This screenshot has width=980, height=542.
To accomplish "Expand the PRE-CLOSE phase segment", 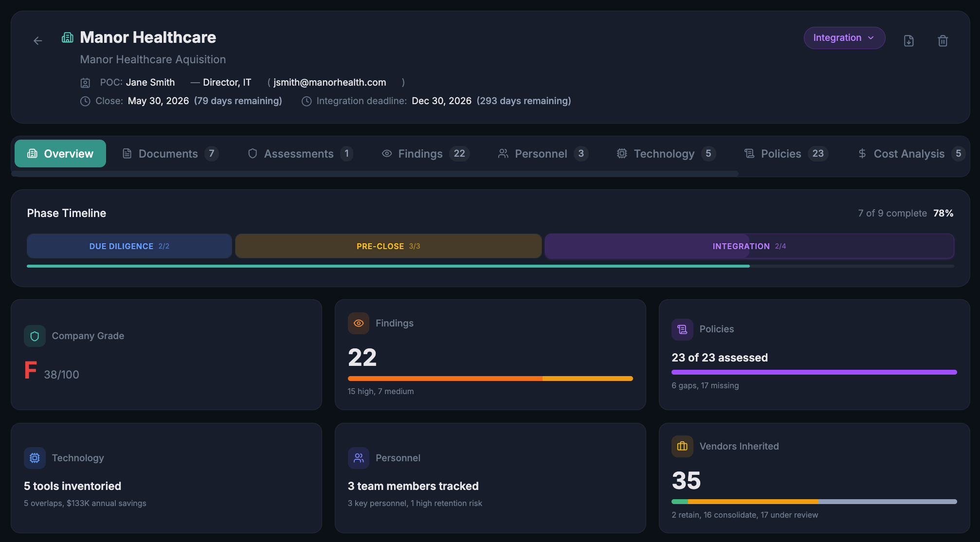I will click(x=388, y=246).
